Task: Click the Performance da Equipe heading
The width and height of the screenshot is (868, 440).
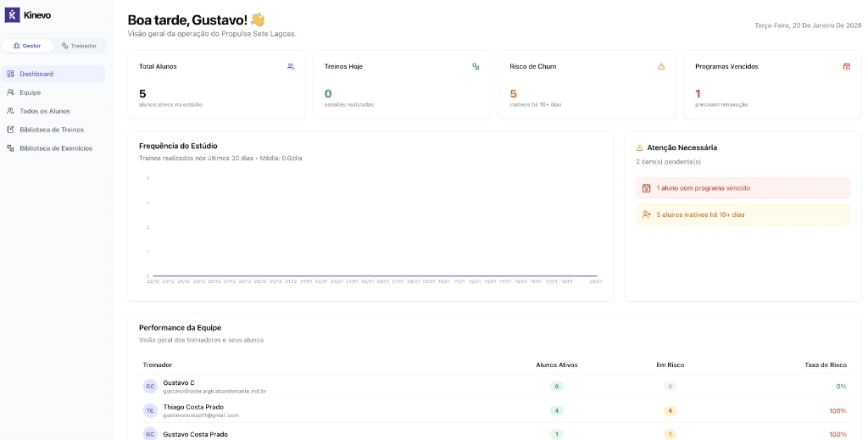Action: point(180,327)
